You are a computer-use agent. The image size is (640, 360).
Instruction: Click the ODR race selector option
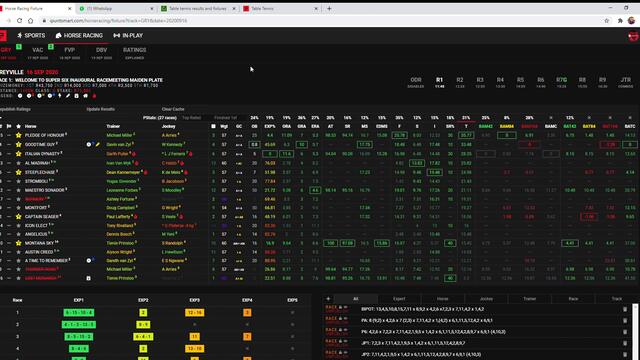click(x=416, y=82)
